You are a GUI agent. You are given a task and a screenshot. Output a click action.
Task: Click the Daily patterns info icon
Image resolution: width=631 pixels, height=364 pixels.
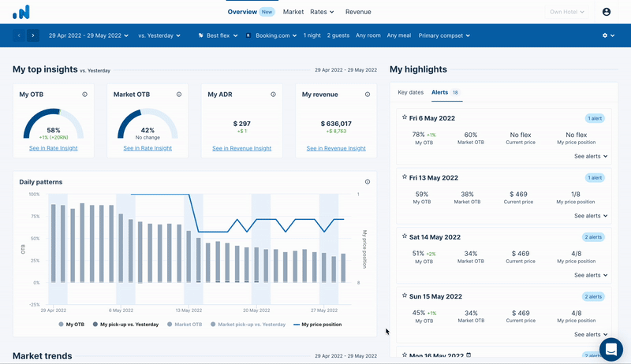(x=368, y=181)
